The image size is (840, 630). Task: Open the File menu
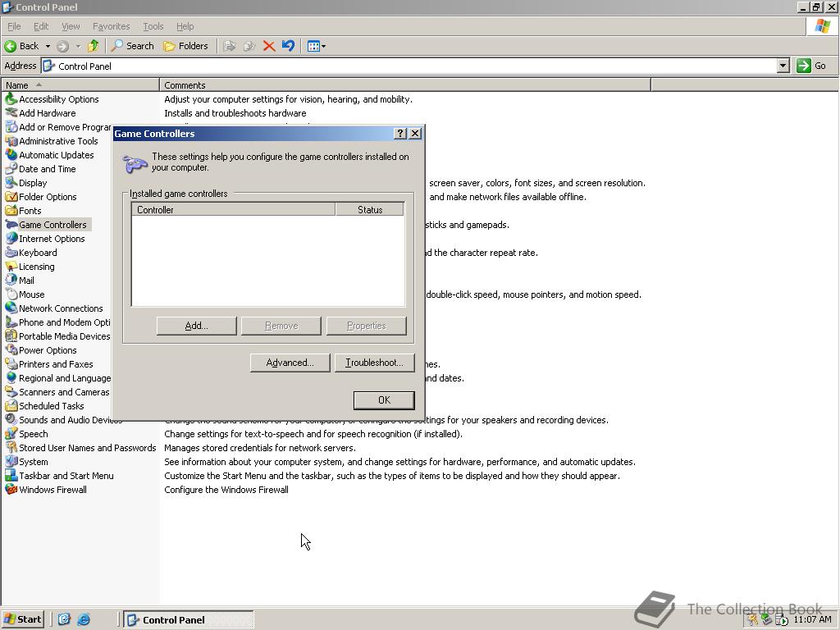14,26
